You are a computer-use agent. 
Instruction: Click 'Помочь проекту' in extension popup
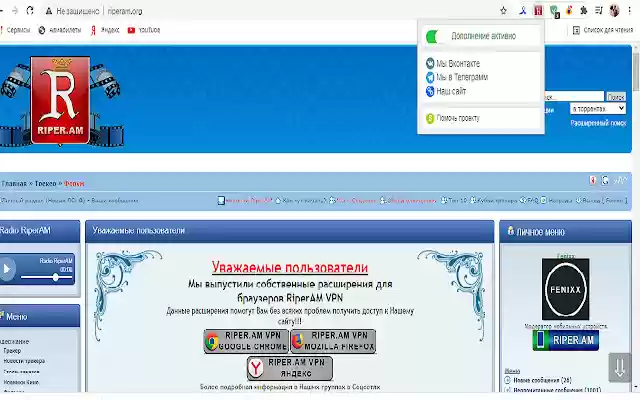point(458,118)
